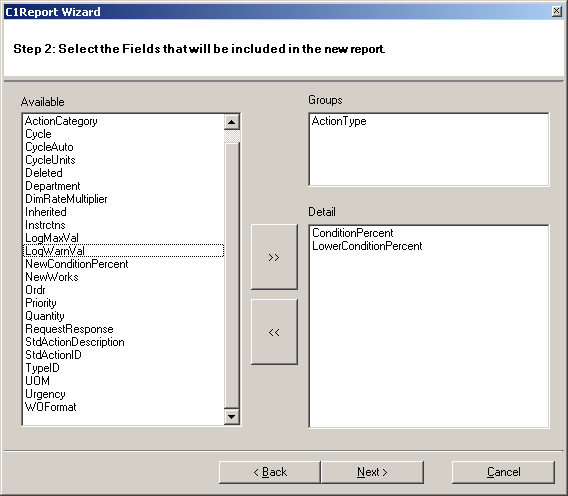568x496 pixels.
Task: Select ActionType in Groups box
Action: tap(339, 121)
